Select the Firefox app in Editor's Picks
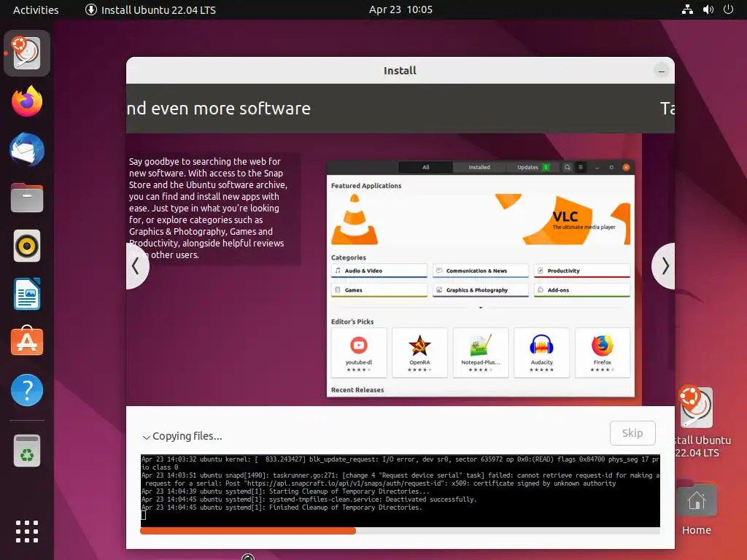Viewport: 747px width, 560px height. [x=603, y=353]
